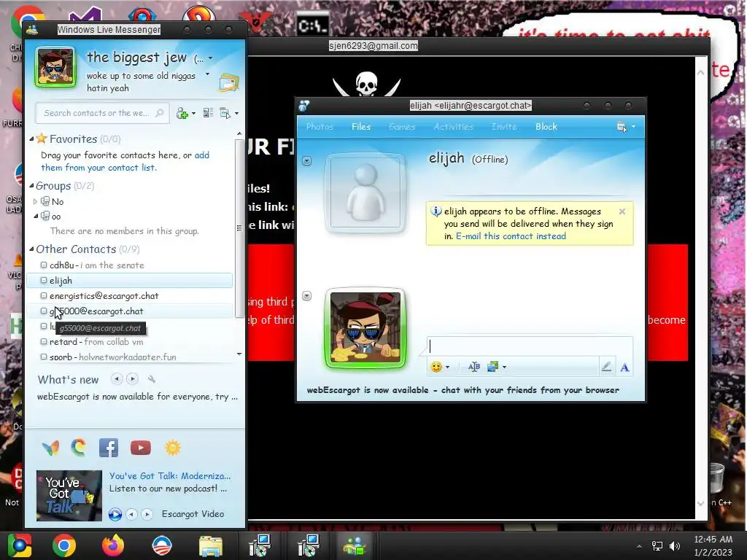Select contact elijah in the contact list

pyautogui.click(x=130, y=281)
